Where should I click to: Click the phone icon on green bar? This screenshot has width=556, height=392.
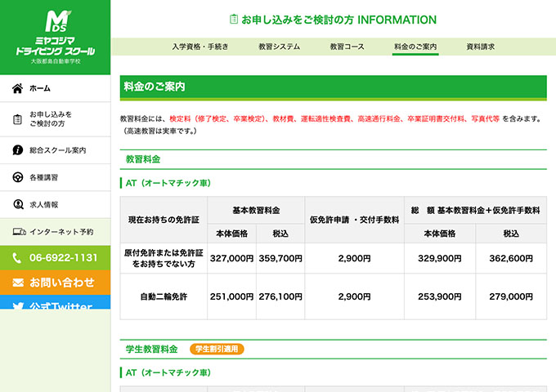click(x=16, y=257)
